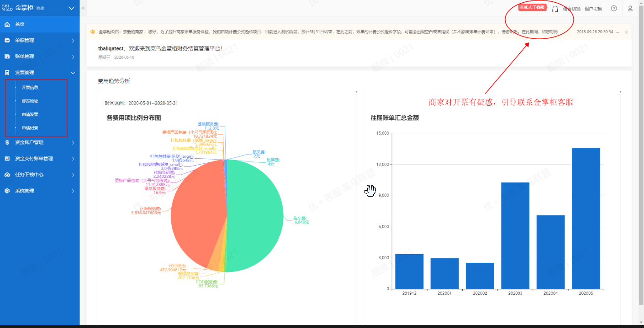Click the 201912 bar in the chart
This screenshot has width=644, height=328.
(409, 271)
